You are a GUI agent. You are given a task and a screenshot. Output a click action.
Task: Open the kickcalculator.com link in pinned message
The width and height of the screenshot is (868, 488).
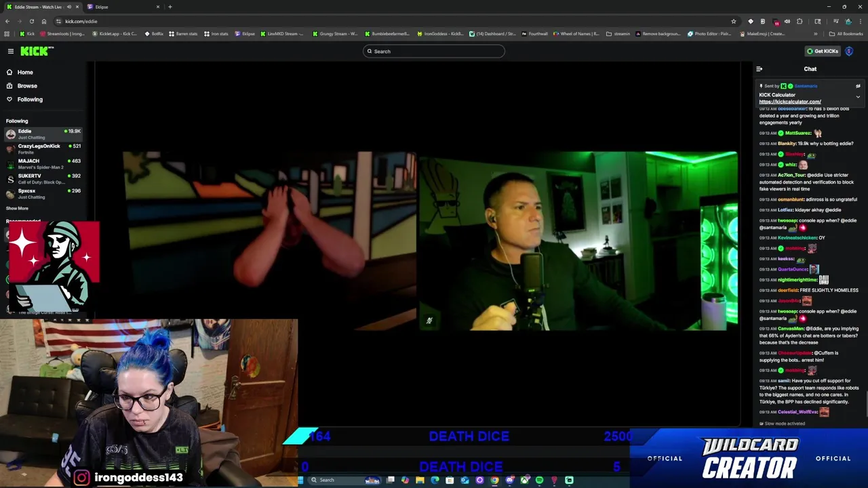[790, 102]
